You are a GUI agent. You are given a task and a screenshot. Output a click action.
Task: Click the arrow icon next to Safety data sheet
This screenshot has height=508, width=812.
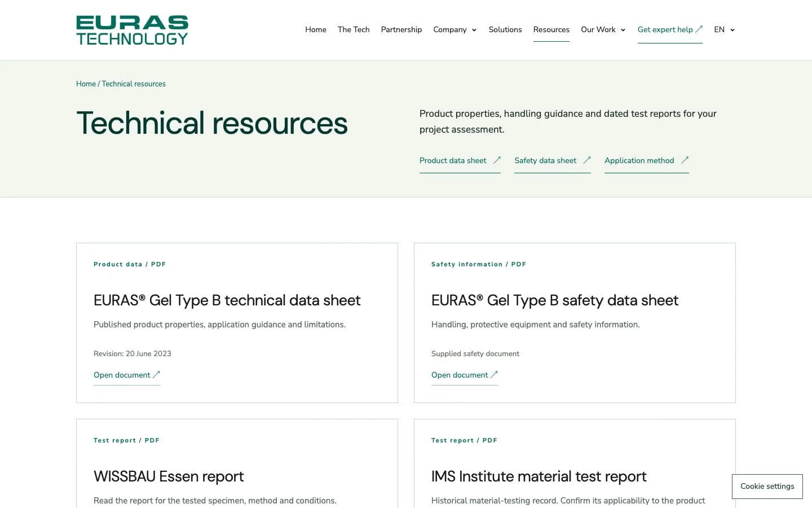(587, 160)
